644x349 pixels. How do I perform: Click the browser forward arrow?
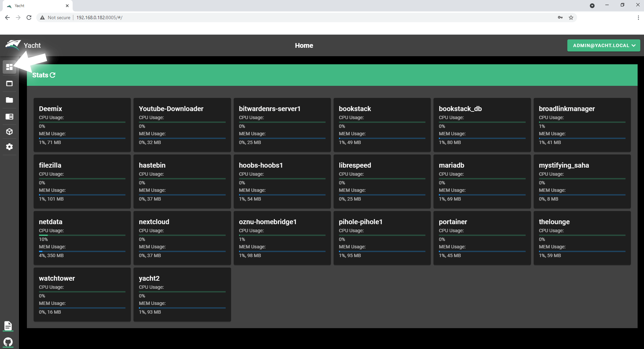tap(18, 18)
